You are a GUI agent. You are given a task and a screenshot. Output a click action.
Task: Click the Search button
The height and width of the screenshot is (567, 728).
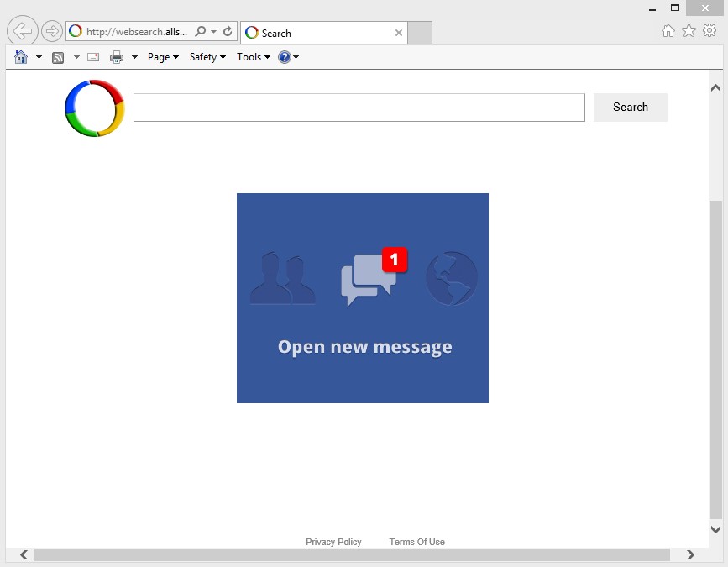click(x=630, y=108)
